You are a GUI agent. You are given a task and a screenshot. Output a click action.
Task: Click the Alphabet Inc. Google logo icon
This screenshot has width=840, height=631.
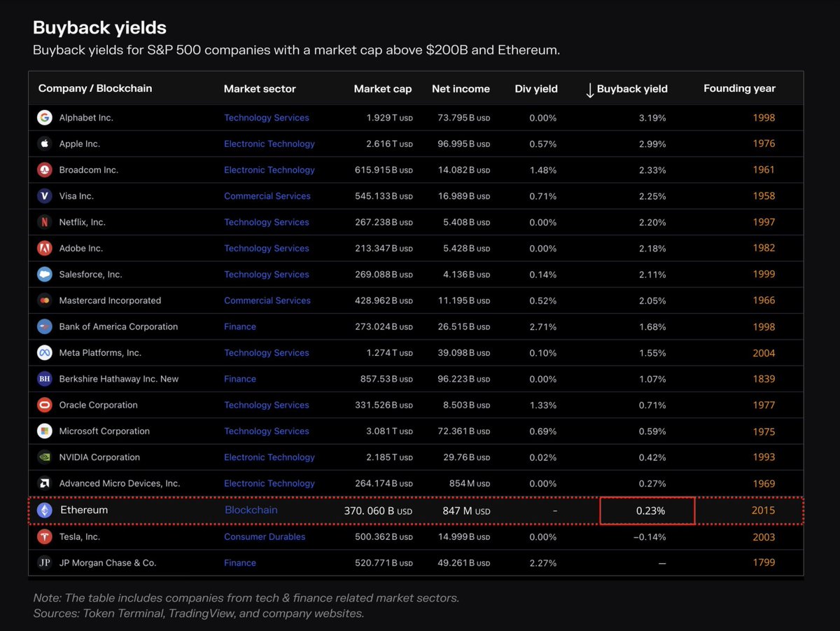point(44,118)
